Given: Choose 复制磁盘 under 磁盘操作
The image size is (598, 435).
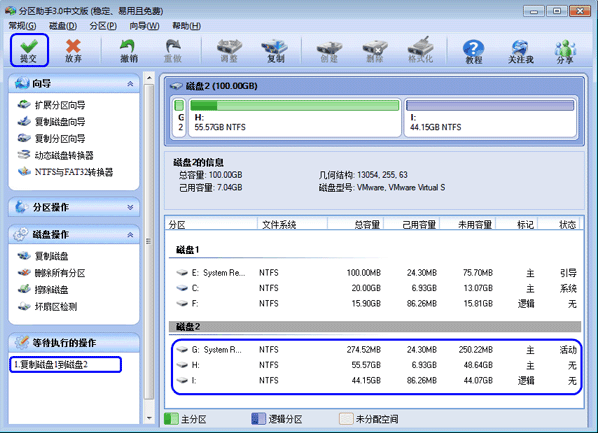Looking at the screenshot, I should [43, 256].
